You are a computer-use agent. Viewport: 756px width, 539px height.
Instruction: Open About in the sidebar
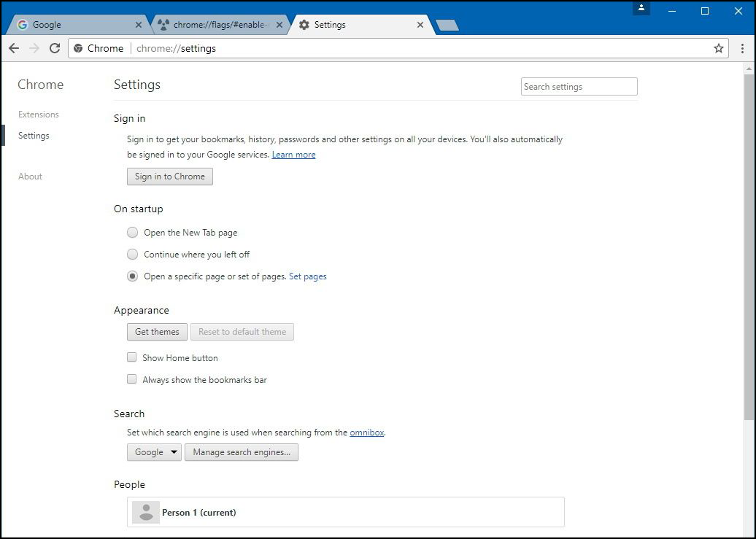[31, 177]
